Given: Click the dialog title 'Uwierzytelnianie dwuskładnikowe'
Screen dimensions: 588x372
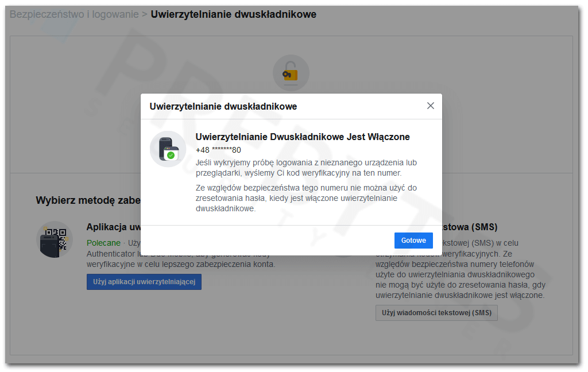Looking at the screenshot, I should pyautogui.click(x=223, y=107).
